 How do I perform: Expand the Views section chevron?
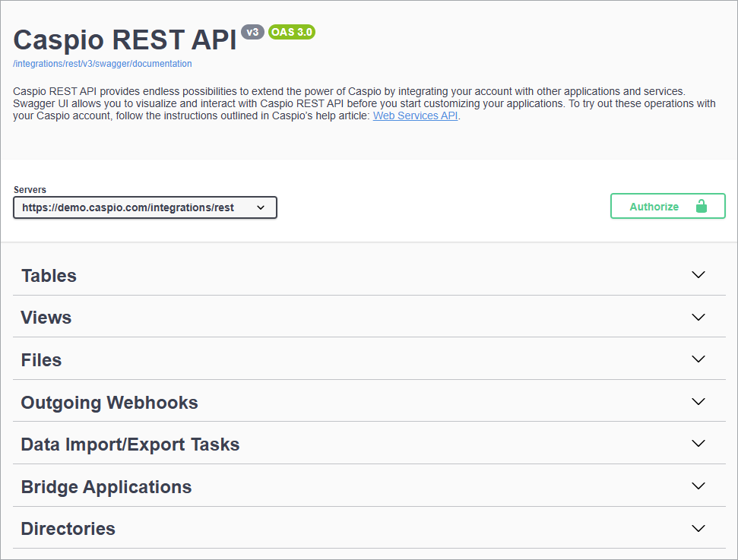[x=698, y=317]
